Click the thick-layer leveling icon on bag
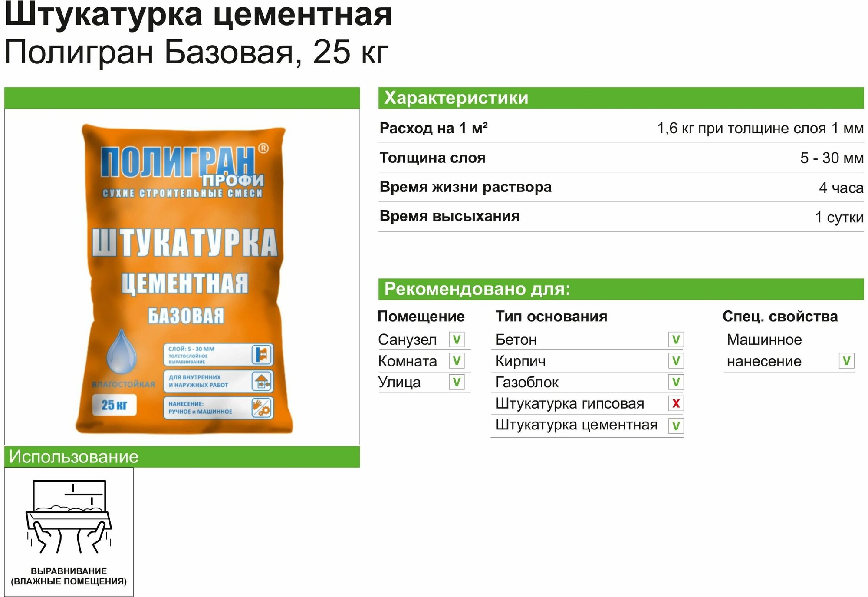 [262, 354]
